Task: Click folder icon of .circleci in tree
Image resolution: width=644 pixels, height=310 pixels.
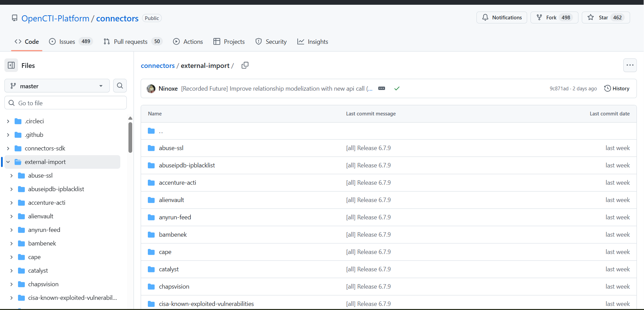Action: (18, 121)
